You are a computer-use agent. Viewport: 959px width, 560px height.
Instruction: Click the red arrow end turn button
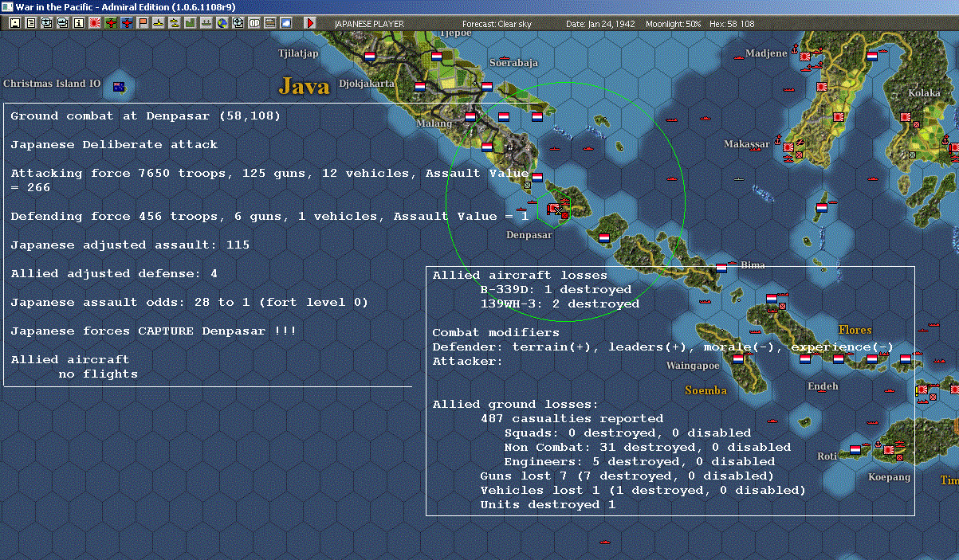point(311,23)
